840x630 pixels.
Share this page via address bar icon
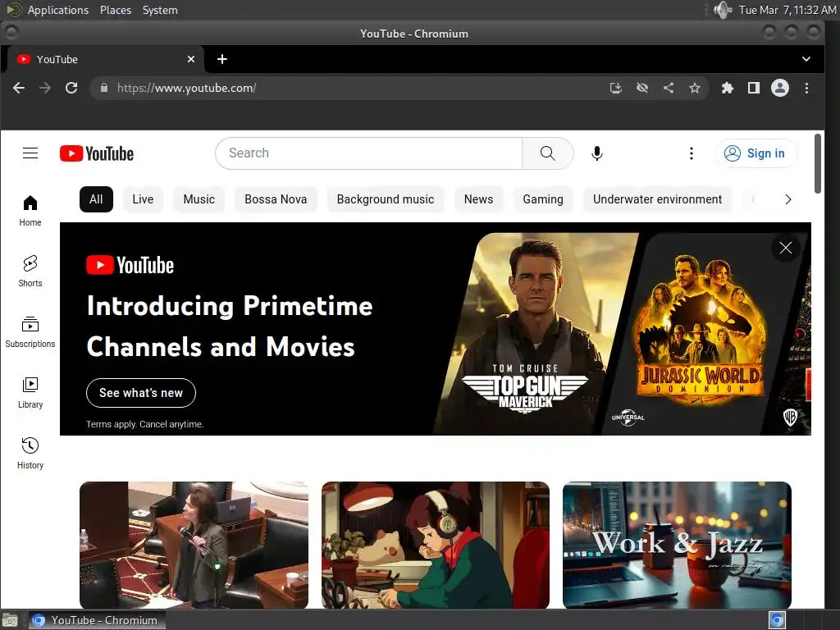coord(669,88)
